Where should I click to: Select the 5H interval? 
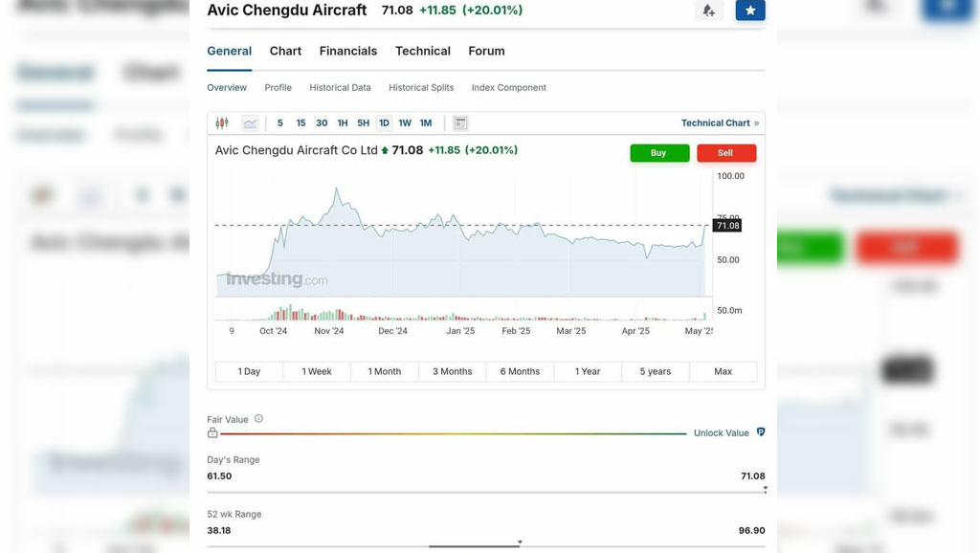point(363,123)
